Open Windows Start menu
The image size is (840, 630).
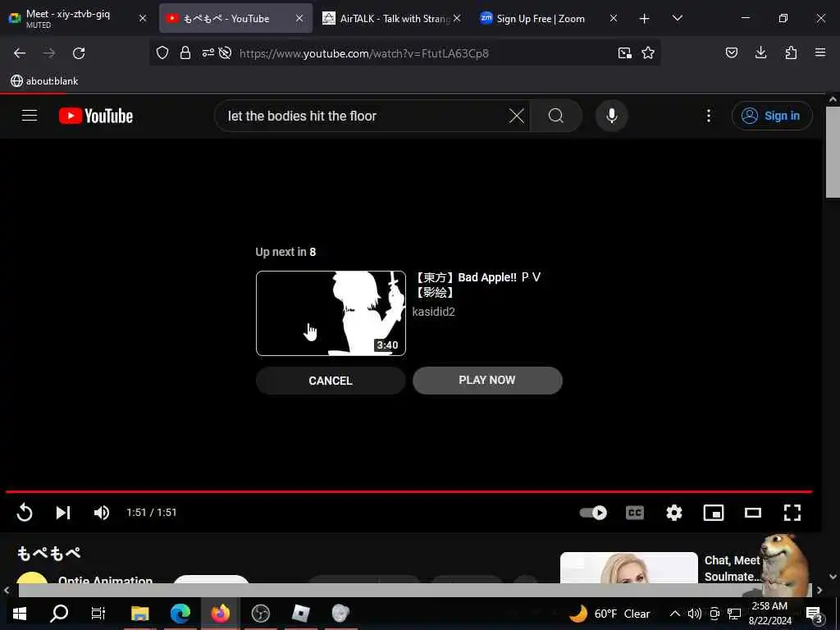(20, 614)
